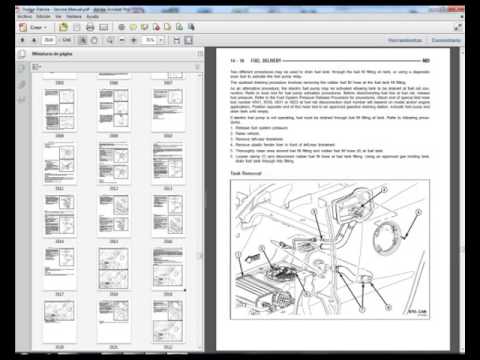Select first thumbnail in third row
This screenshot has height=360, width=480.
click(x=59, y=162)
